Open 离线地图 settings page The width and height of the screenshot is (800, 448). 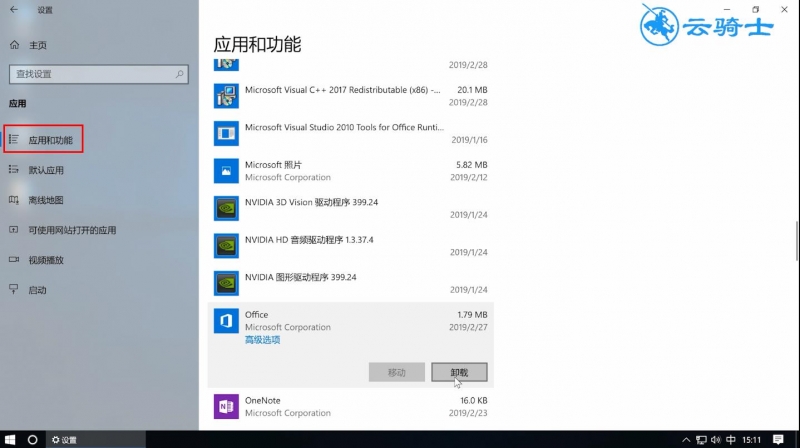(x=46, y=200)
